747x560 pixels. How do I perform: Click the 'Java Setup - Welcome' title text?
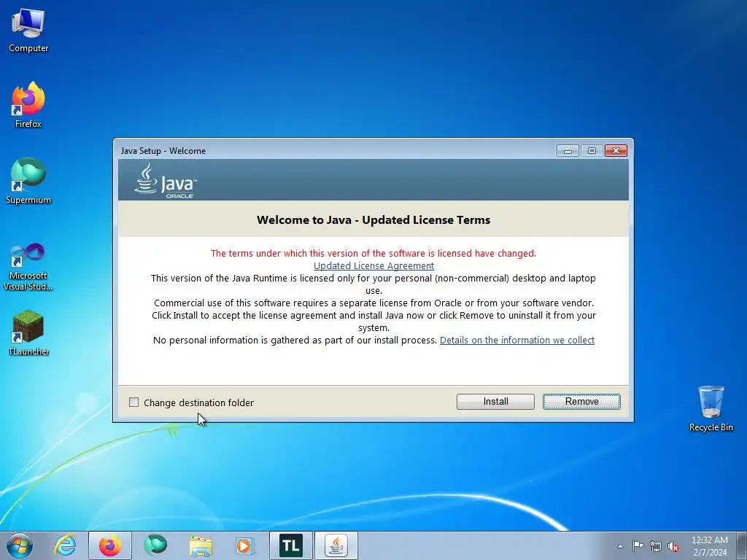[163, 151]
